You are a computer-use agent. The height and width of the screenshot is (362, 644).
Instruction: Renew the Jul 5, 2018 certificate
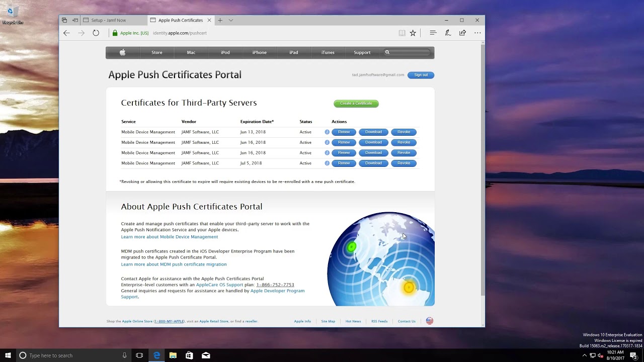coord(344,163)
